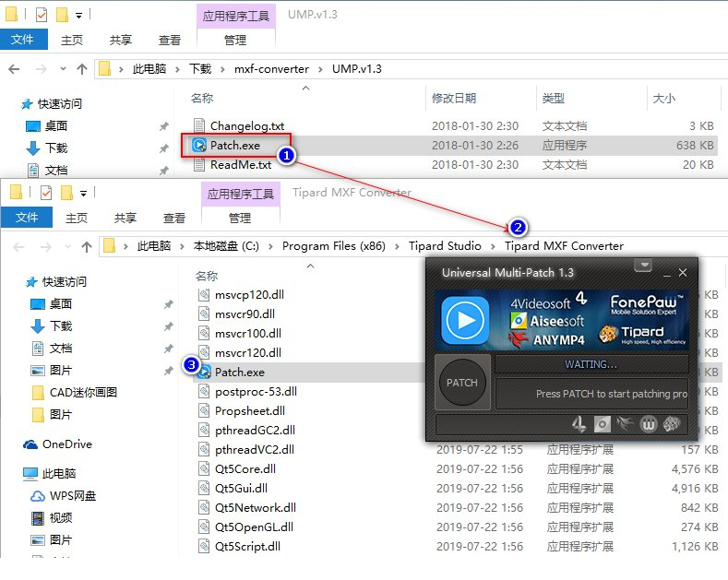Click the play logo in Universal Multi-Patch banner

click(x=465, y=320)
